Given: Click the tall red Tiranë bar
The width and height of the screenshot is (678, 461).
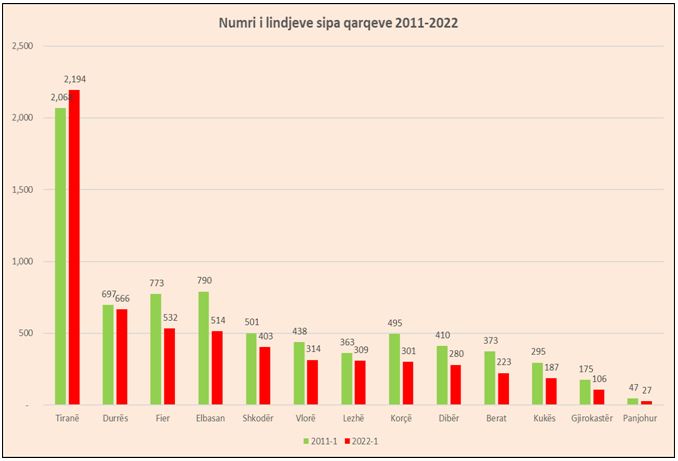Looking at the screenshot, I should [74, 250].
